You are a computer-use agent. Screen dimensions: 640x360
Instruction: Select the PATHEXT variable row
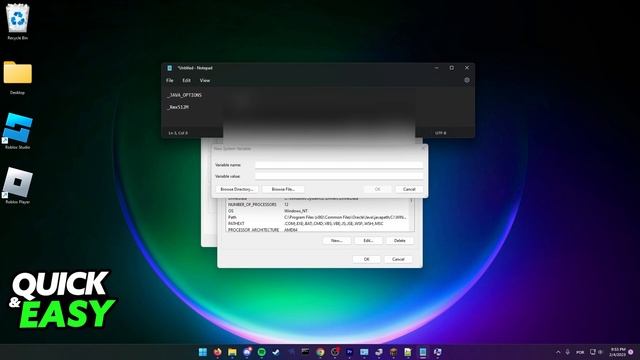click(317, 224)
